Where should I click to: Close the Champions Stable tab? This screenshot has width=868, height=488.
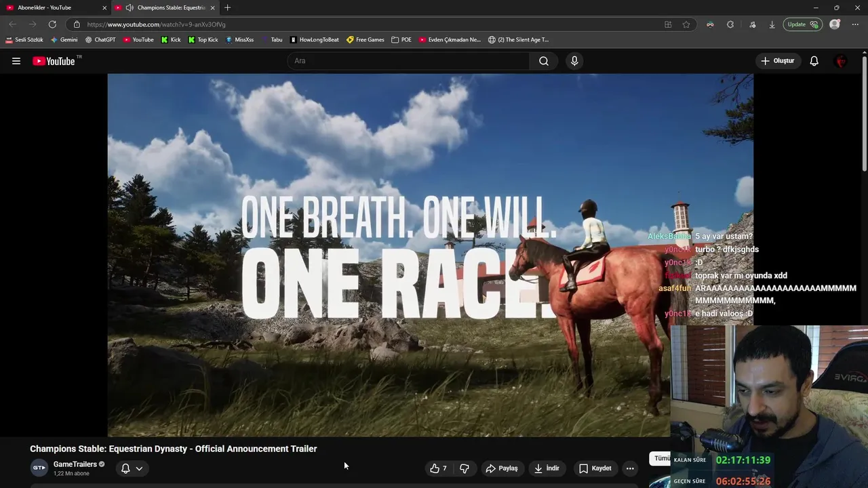pos(213,7)
